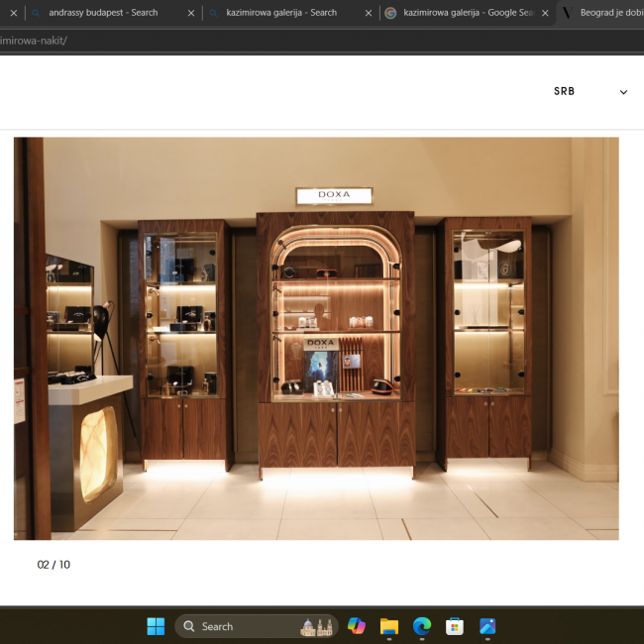This screenshot has width=644, height=644.
Task: Open the Photos app taskbar icon
Action: pos(487,626)
